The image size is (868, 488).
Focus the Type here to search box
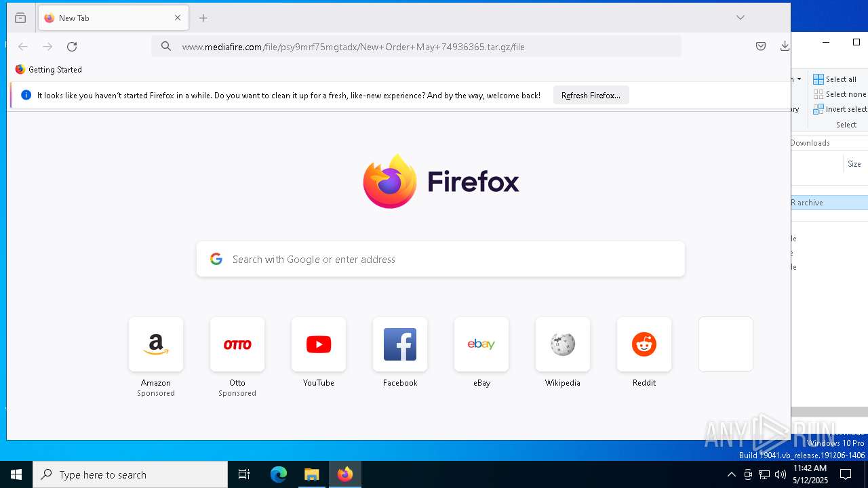point(130,474)
